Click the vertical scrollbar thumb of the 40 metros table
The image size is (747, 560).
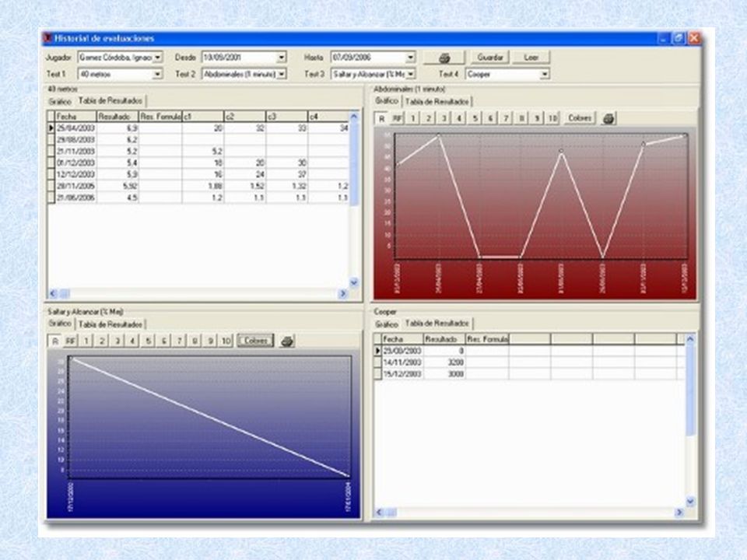(354, 164)
